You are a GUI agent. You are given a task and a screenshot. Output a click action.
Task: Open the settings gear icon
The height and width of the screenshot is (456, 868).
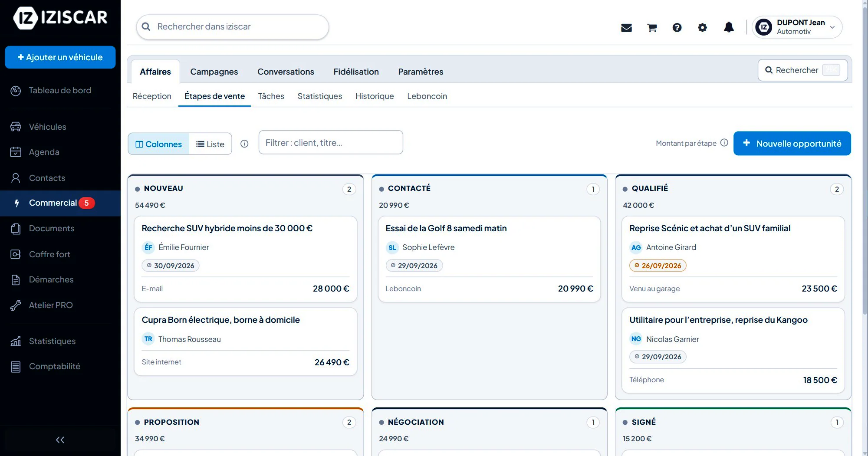pos(702,28)
